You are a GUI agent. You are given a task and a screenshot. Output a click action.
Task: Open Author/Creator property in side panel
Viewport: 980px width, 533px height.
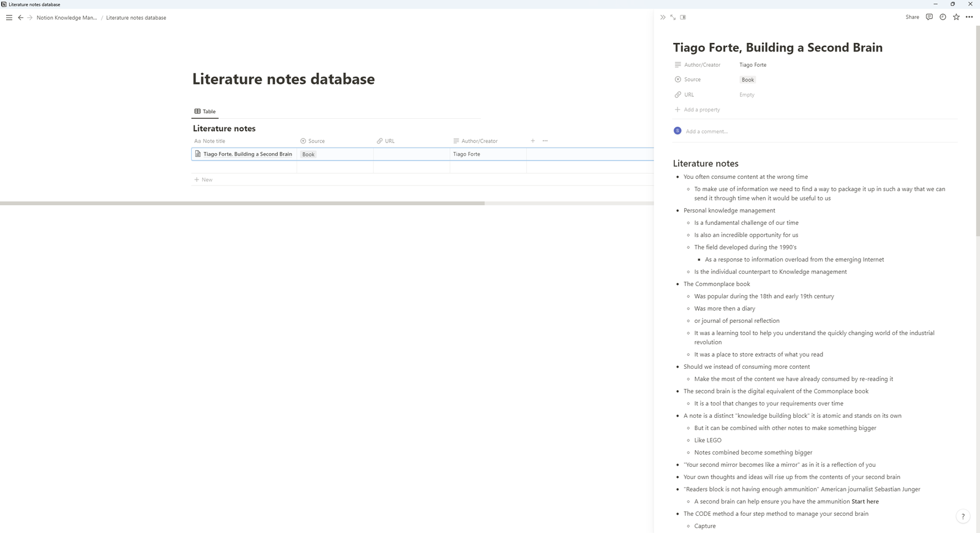click(x=698, y=65)
